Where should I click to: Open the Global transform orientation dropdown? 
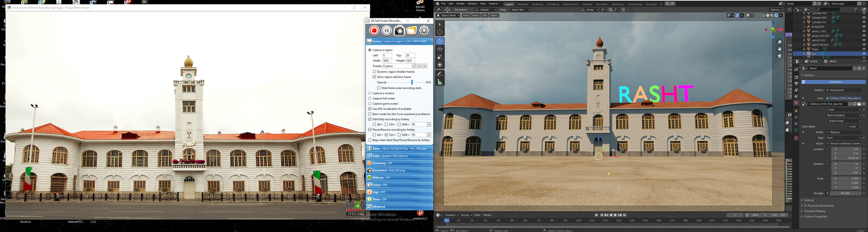point(589,10)
